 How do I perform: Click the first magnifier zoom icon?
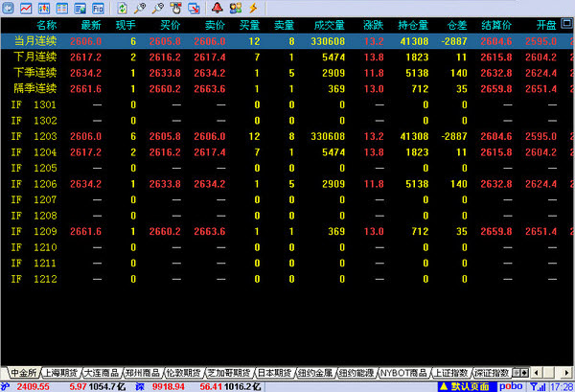140,8
